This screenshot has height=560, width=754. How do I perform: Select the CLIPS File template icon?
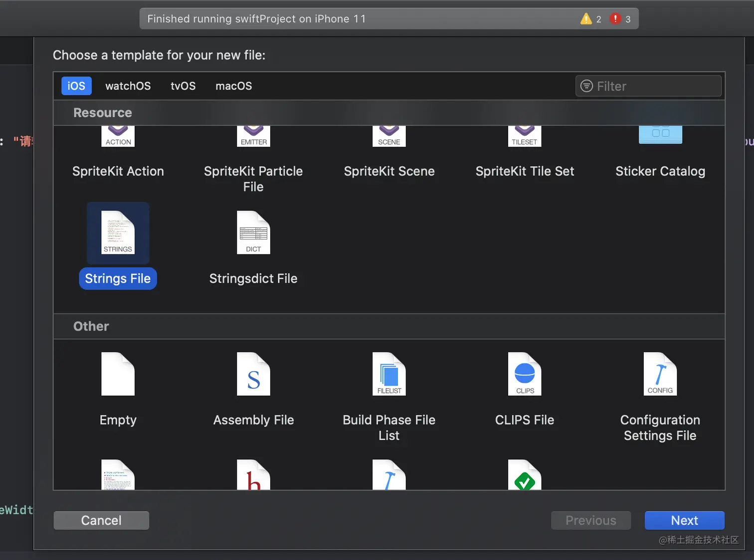pos(525,374)
